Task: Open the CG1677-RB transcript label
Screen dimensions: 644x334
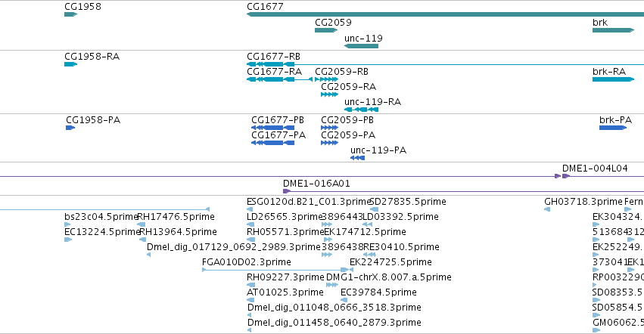Action: (273, 57)
